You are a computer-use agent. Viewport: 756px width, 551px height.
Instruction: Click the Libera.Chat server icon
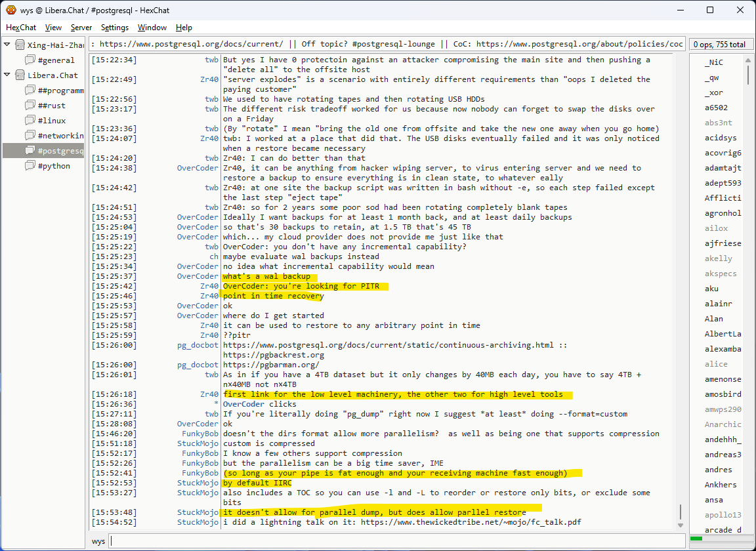[20, 75]
